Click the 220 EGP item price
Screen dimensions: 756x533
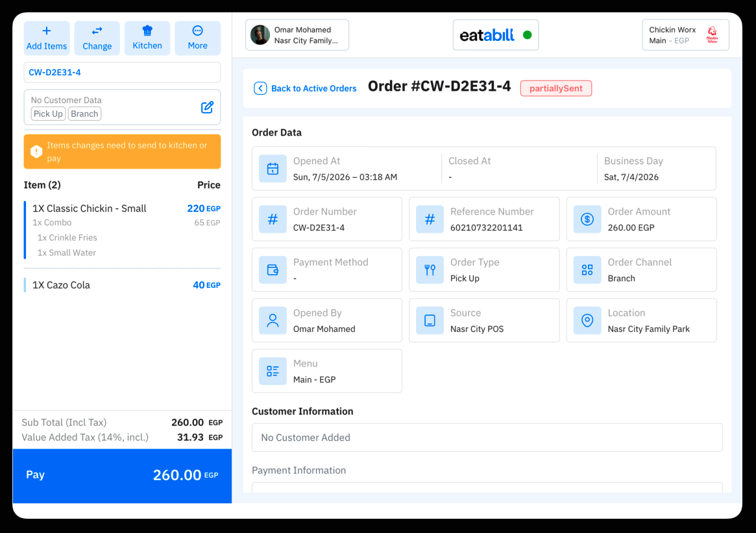[x=204, y=208]
